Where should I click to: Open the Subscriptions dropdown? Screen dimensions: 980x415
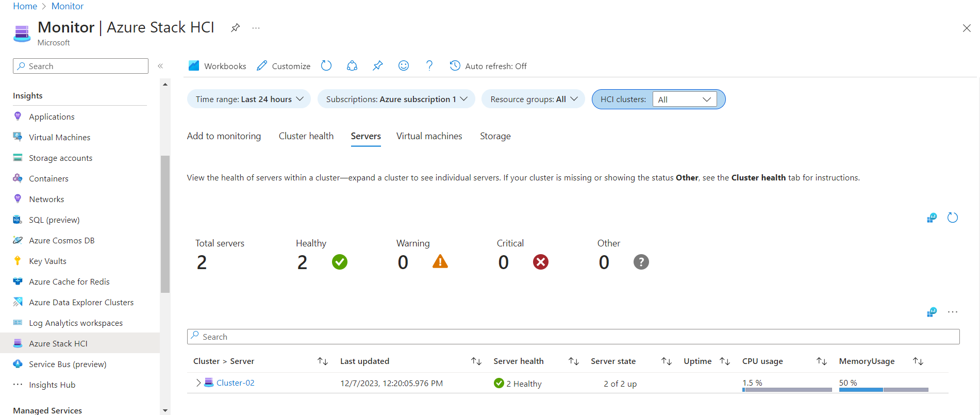[x=396, y=99]
